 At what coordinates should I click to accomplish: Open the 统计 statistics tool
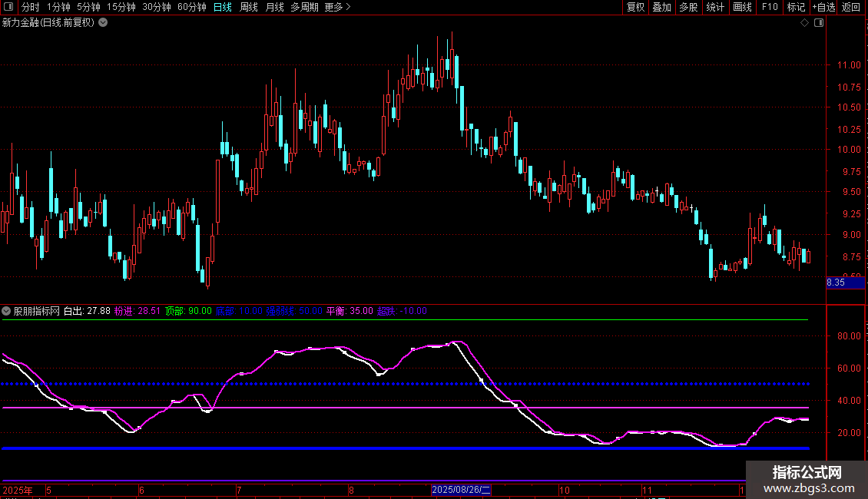pos(715,8)
